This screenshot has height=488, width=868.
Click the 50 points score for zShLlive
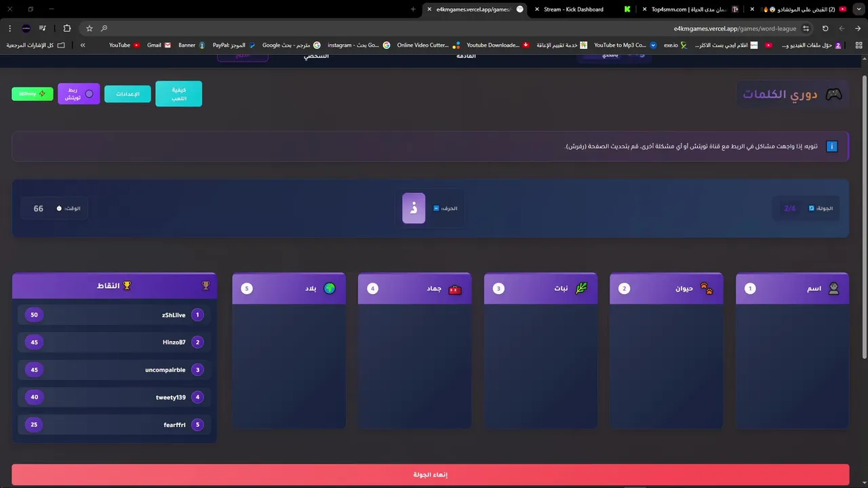35,315
